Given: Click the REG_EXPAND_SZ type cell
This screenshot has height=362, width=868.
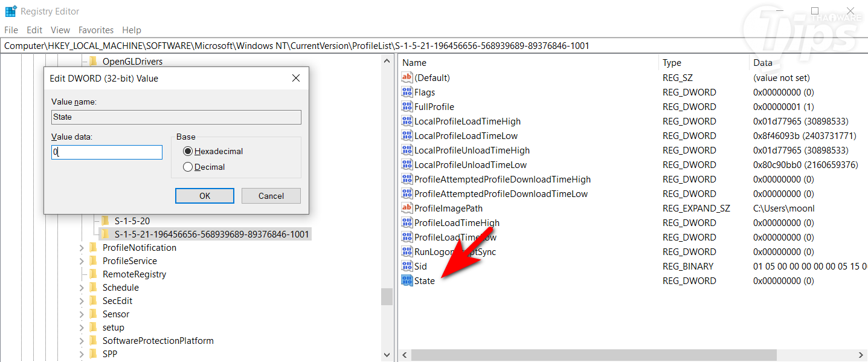Looking at the screenshot, I should 696,208.
